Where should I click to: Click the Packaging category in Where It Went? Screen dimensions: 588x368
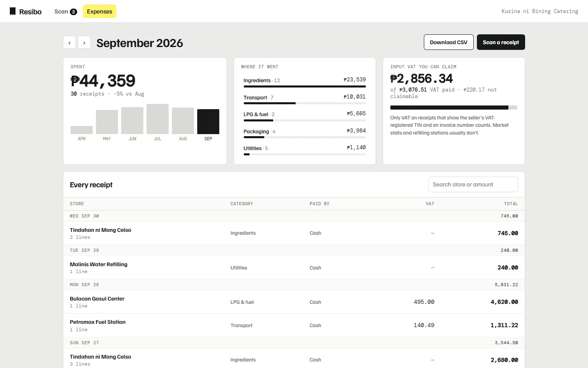(305, 133)
